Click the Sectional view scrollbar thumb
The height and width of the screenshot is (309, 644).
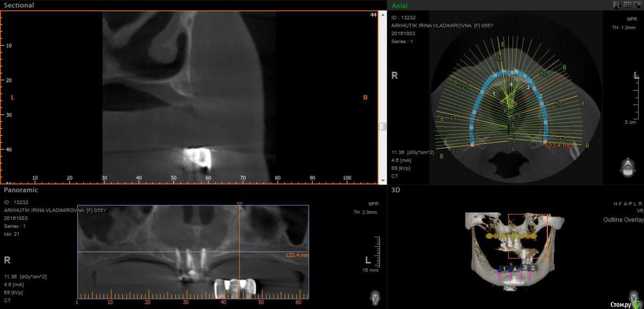tap(382, 127)
